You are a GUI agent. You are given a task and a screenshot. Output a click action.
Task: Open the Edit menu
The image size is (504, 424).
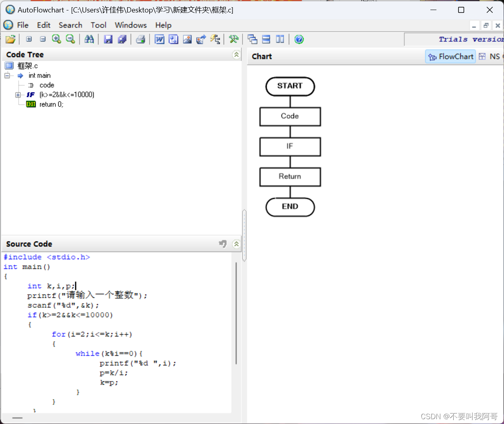tap(44, 25)
